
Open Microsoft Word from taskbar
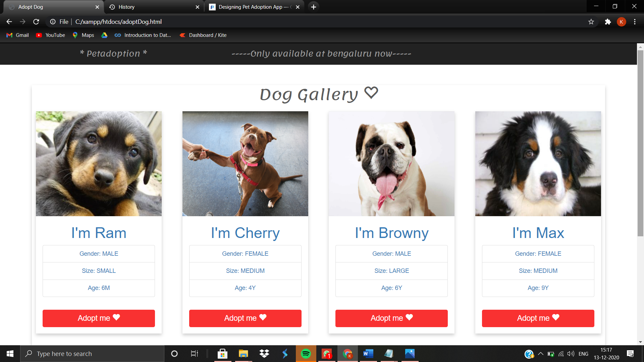[x=368, y=354]
